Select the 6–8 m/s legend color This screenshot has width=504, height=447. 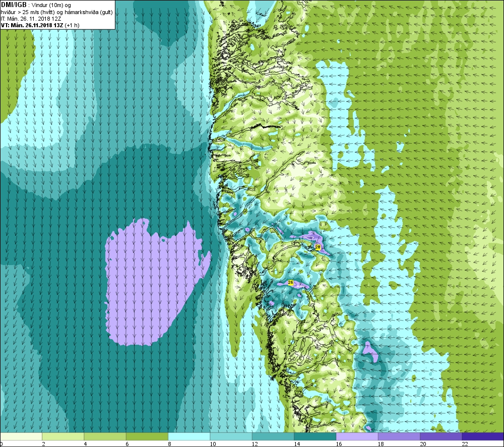147,436
